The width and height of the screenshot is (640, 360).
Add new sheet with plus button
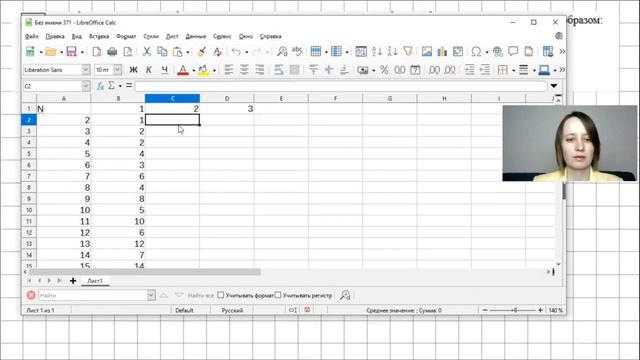(73, 281)
